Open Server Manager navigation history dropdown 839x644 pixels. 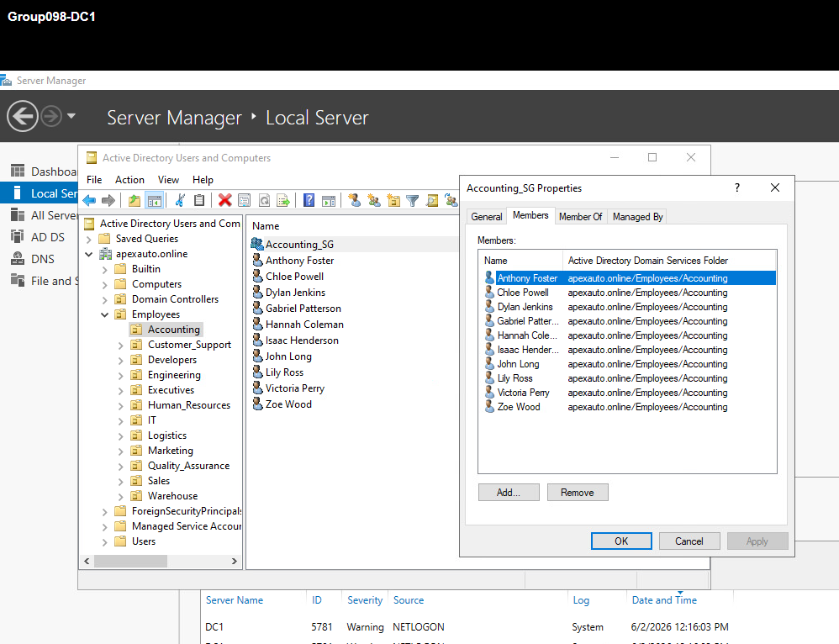71,116
